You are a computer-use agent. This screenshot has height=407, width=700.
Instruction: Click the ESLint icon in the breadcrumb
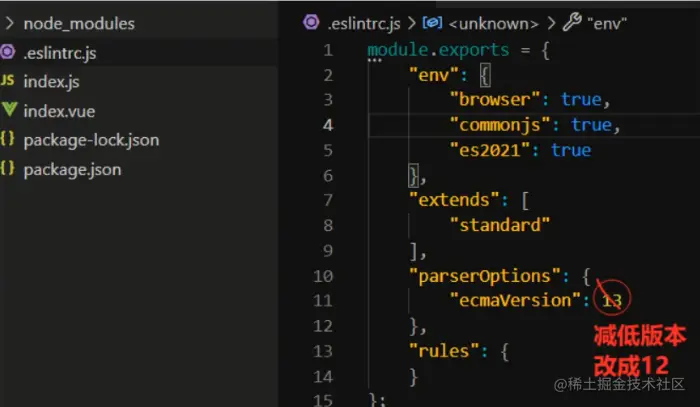tap(311, 22)
